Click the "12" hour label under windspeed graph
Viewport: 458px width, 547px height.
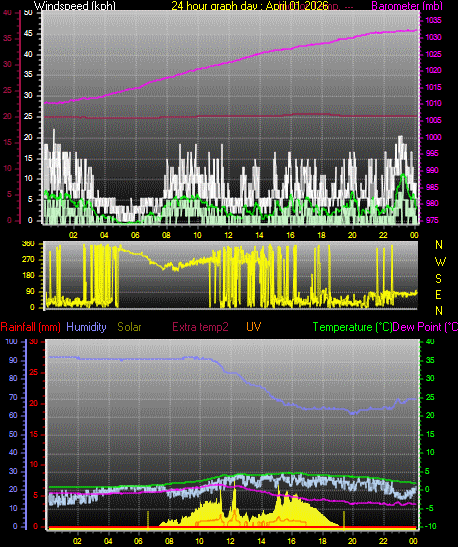tap(228, 235)
